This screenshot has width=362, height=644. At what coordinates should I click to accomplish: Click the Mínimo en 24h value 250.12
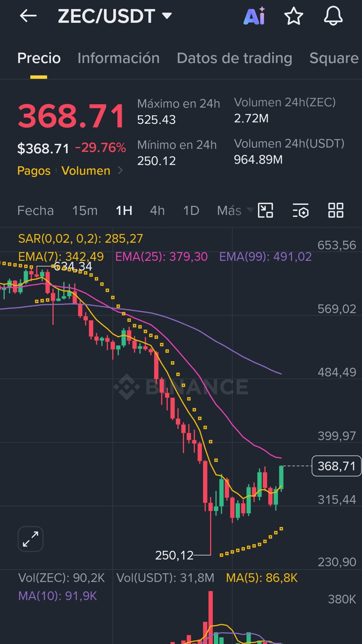coord(157,161)
